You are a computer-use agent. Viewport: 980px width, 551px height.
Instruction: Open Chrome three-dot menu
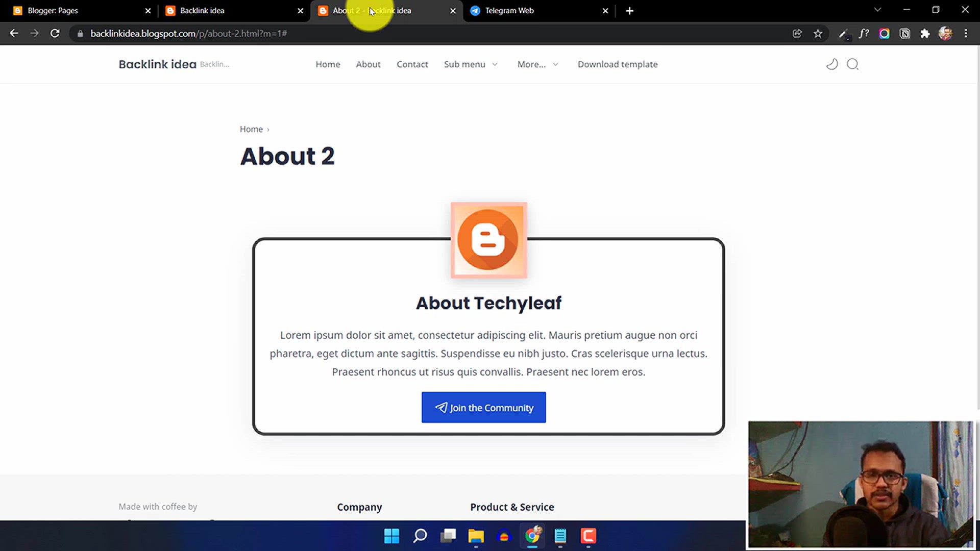(x=966, y=34)
